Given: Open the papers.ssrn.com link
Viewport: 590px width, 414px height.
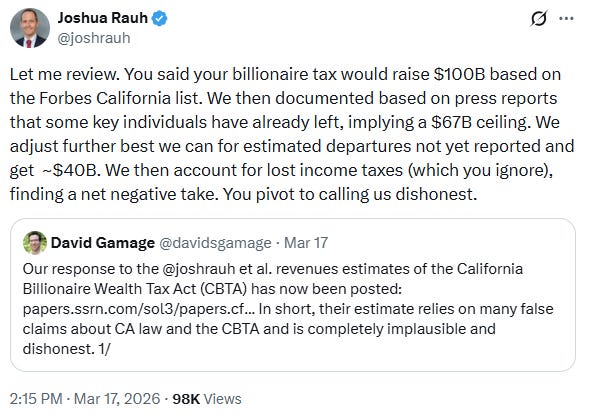Looking at the screenshot, I should pos(139,309).
